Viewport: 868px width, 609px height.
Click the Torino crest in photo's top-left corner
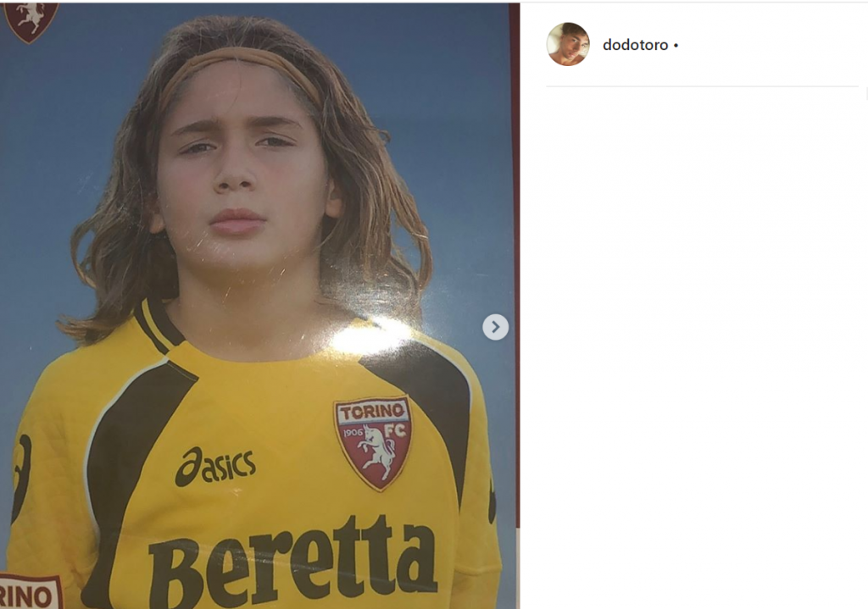pos(31,19)
